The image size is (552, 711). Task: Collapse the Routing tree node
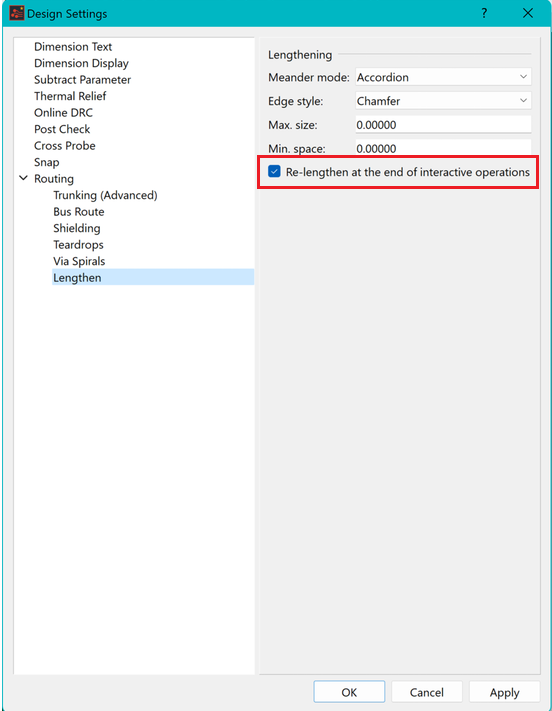pos(23,178)
